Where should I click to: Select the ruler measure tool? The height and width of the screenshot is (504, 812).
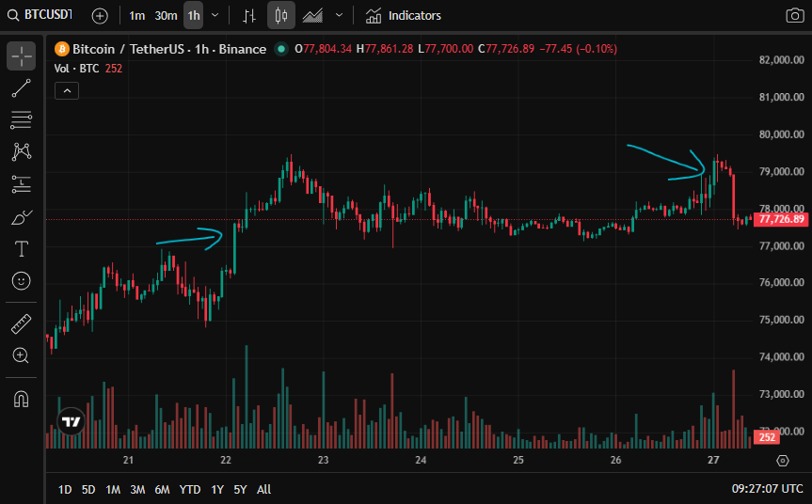[22, 323]
